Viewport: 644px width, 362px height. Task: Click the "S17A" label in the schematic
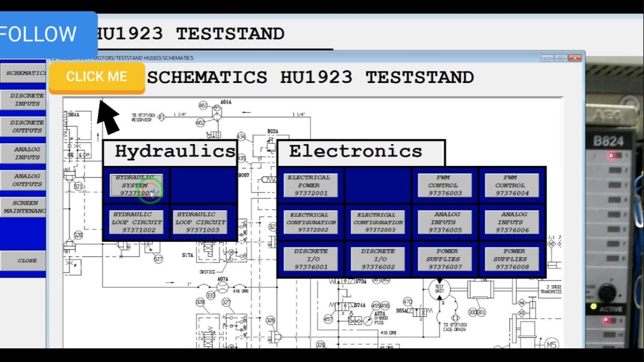coord(188,255)
